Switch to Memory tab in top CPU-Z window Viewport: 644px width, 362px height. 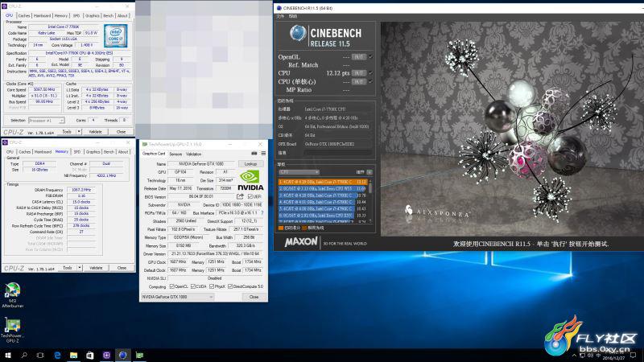61,15
